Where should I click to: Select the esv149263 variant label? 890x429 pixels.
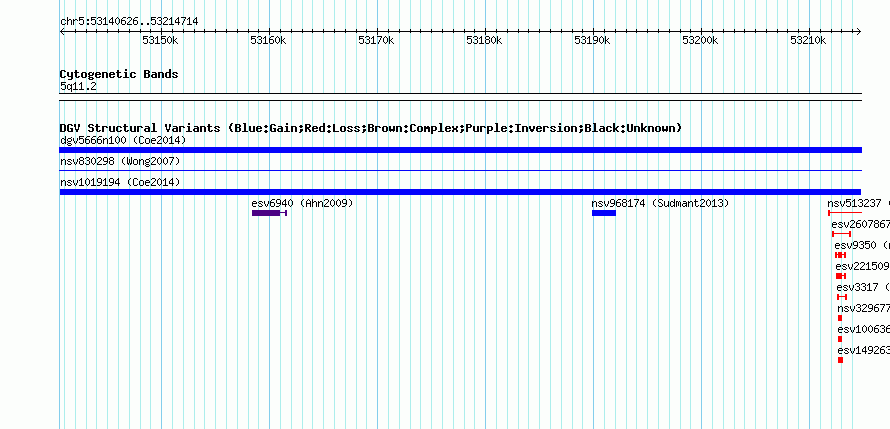863,350
